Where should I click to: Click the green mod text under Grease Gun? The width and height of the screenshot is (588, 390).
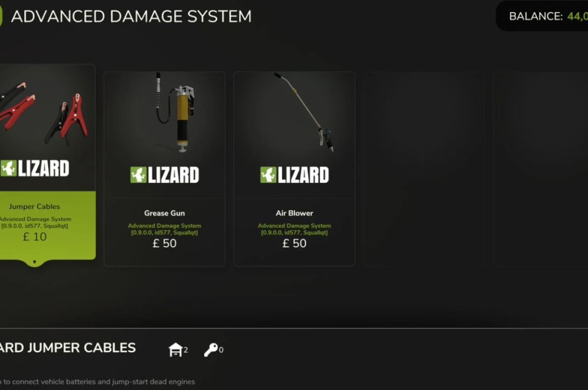point(164,229)
